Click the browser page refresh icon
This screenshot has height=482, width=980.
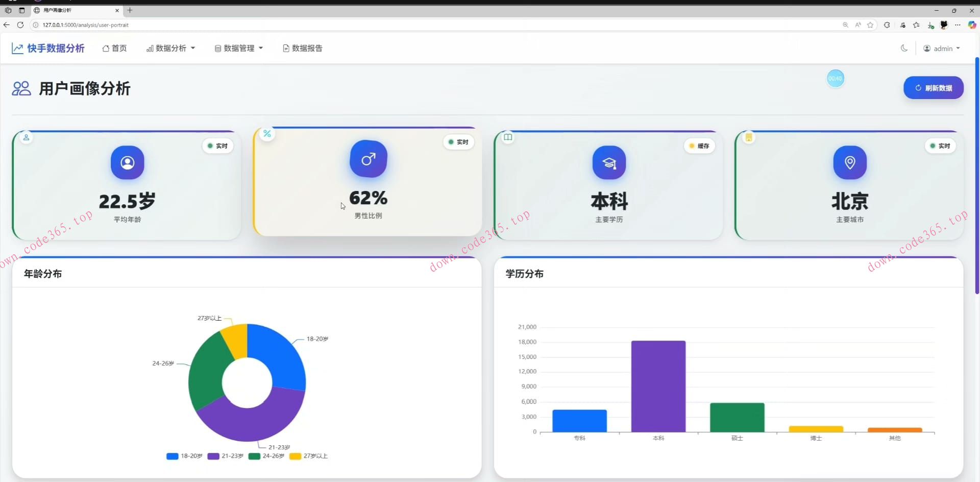(x=20, y=25)
